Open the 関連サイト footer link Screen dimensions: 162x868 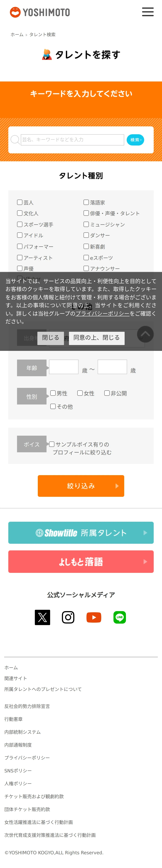tap(16, 678)
